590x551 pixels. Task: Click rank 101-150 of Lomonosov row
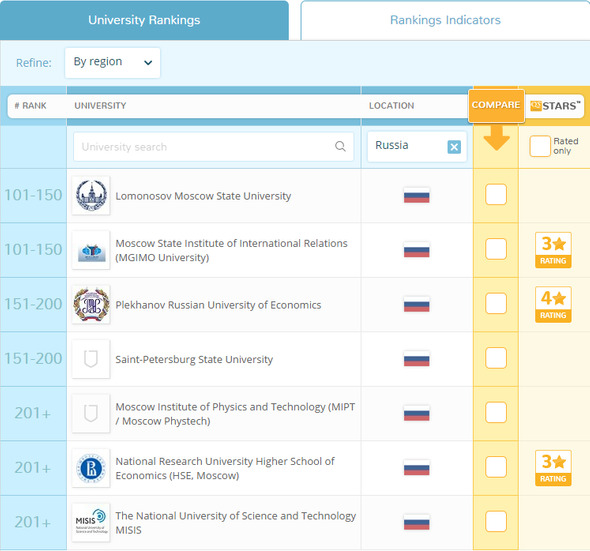(33, 195)
